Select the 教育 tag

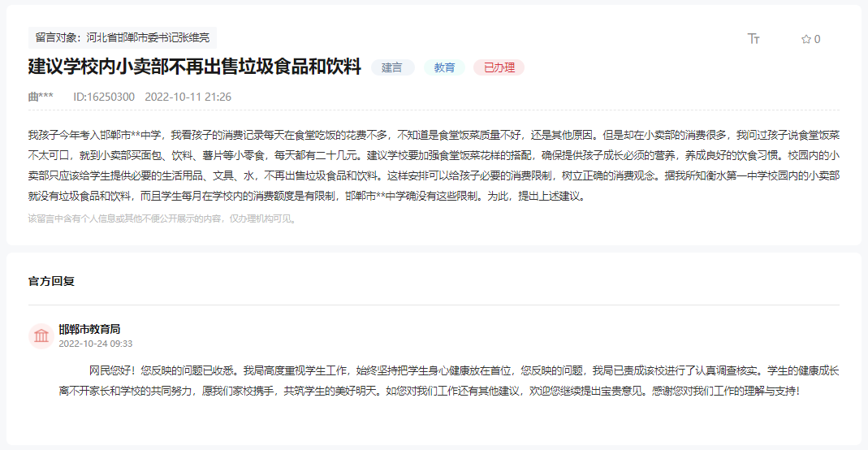pos(444,67)
